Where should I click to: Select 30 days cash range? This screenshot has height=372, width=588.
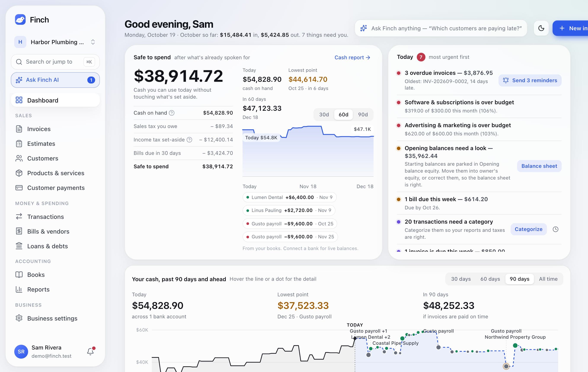[460, 279]
